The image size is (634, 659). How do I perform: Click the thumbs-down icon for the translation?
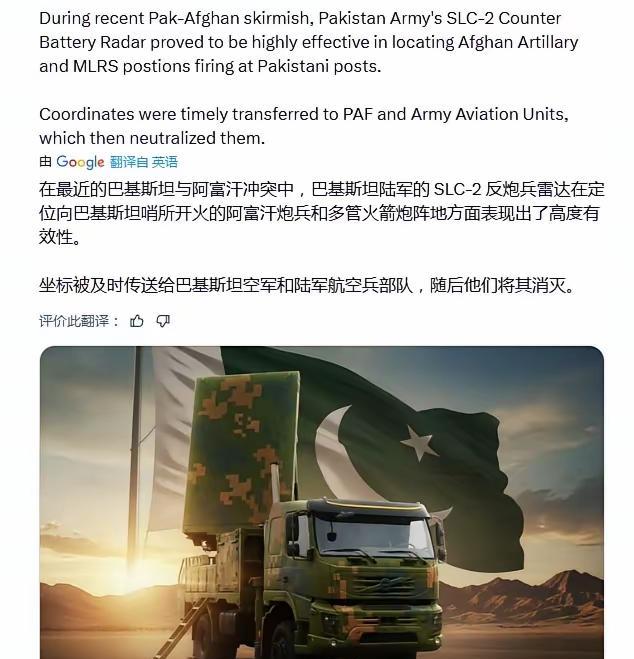(x=163, y=321)
